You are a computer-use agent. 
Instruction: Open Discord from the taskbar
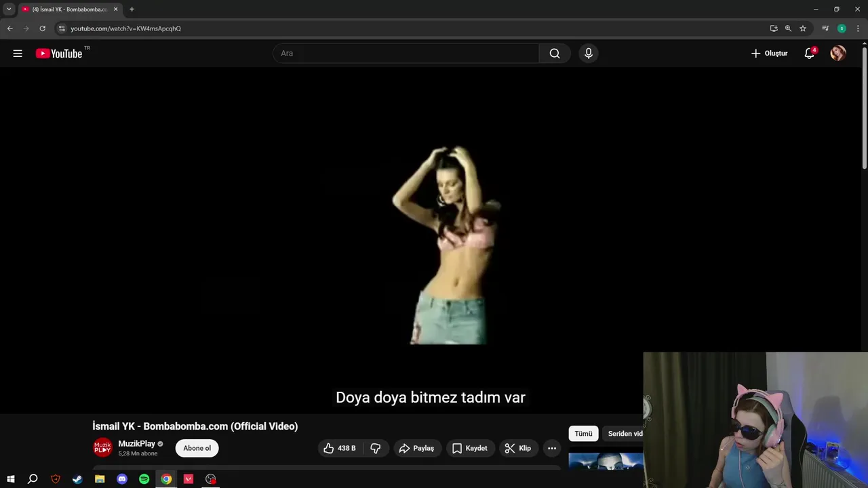122,479
